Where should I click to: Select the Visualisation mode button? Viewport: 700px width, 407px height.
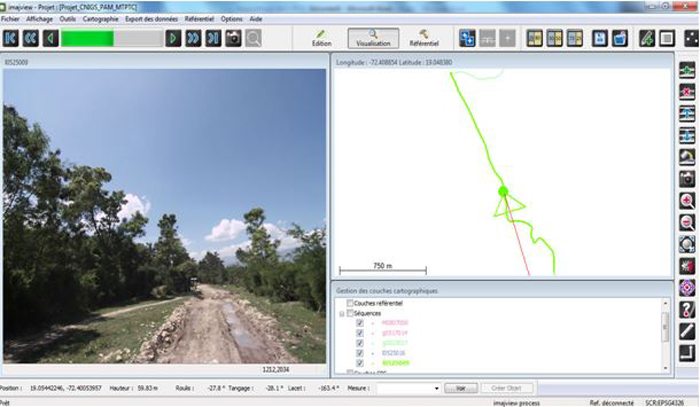[373, 38]
